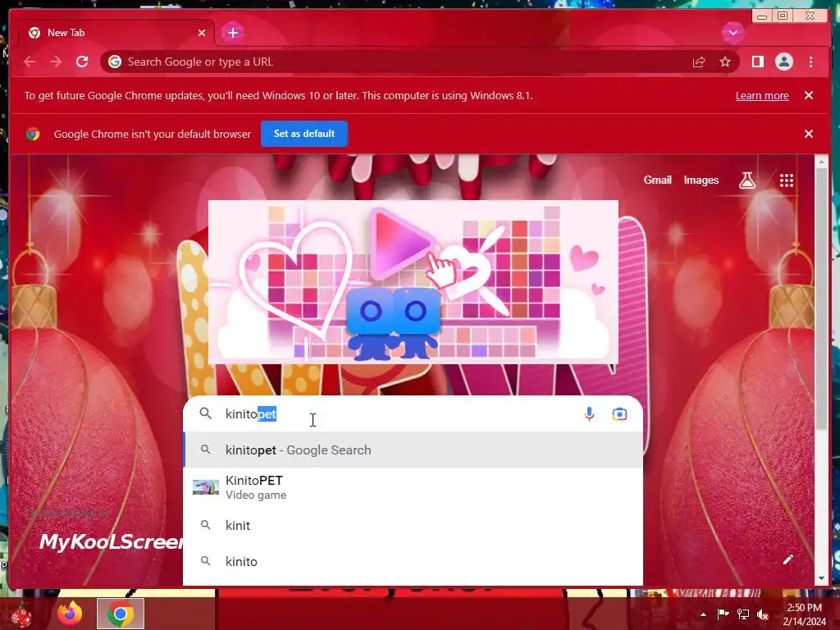Open Chrome's three-dot menu
Image resolution: width=840 pixels, height=630 pixels.
pyautogui.click(x=810, y=62)
